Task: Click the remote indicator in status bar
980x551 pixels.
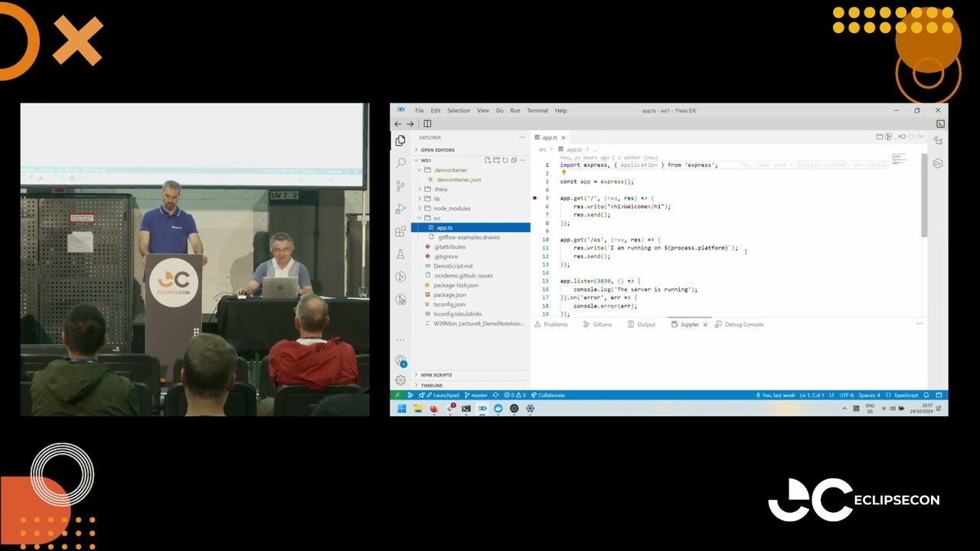Action: tap(397, 395)
